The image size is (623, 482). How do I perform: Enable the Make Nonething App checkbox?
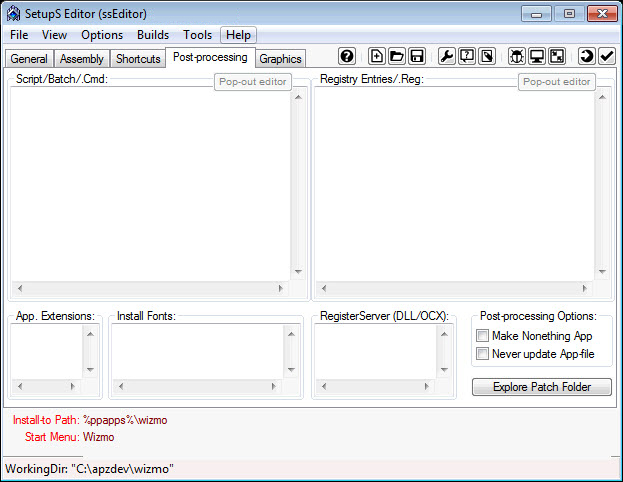tap(482, 336)
